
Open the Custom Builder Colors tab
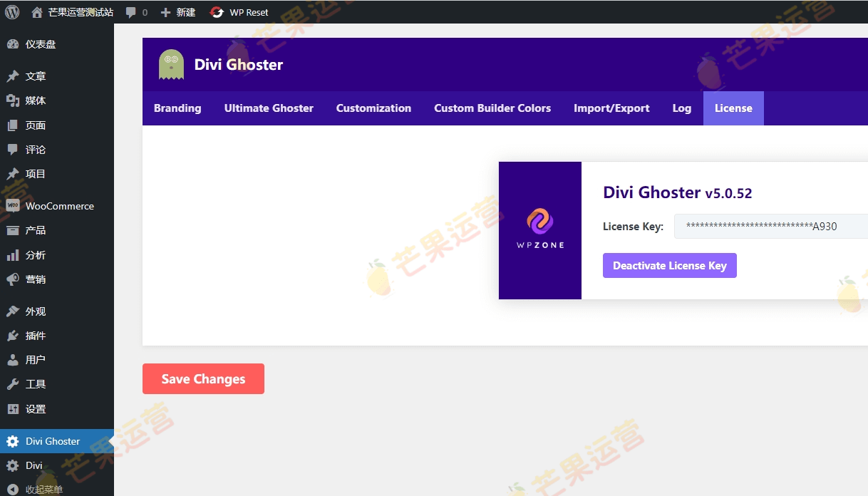492,108
